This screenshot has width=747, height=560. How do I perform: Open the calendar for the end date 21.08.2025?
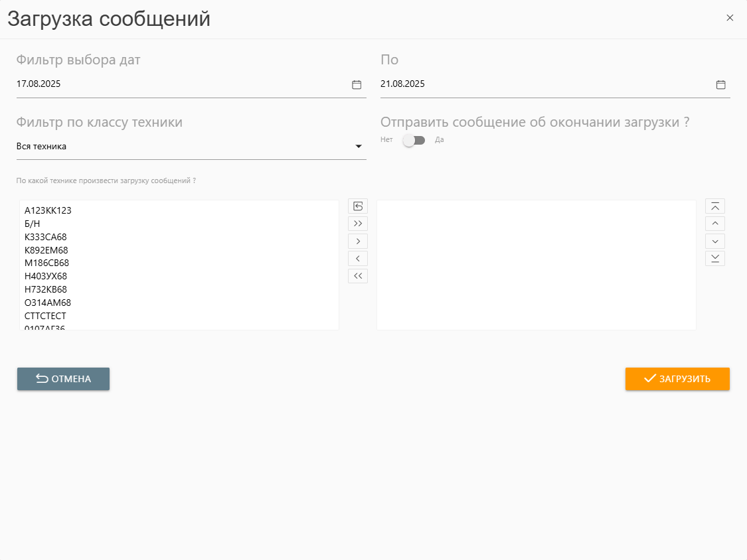coord(720,85)
